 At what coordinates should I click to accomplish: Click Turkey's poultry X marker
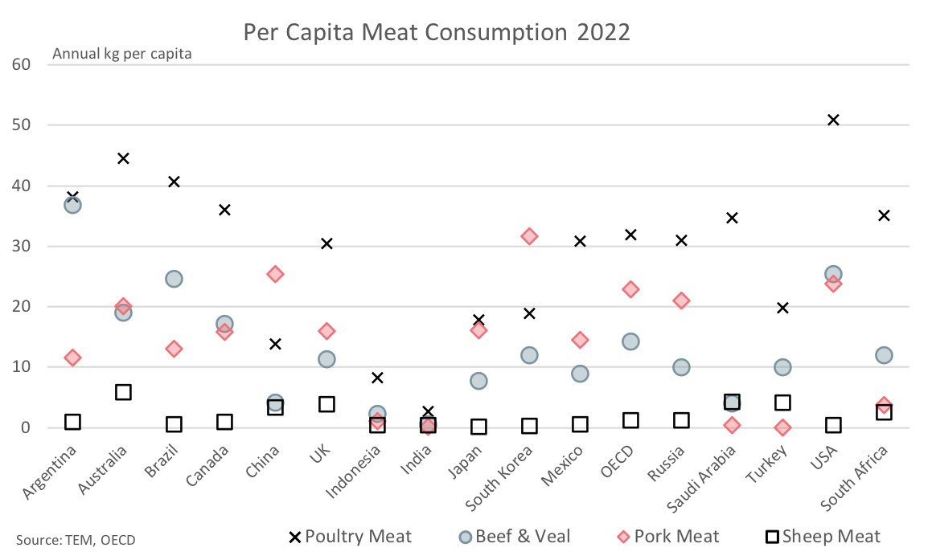(x=782, y=308)
